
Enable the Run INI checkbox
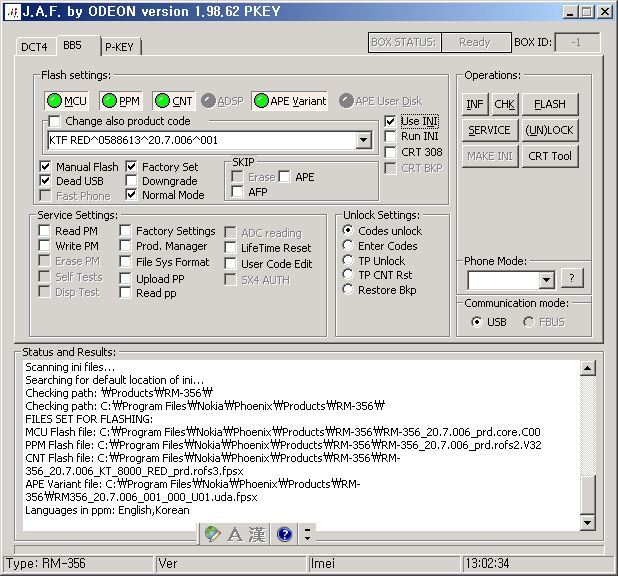pos(390,136)
